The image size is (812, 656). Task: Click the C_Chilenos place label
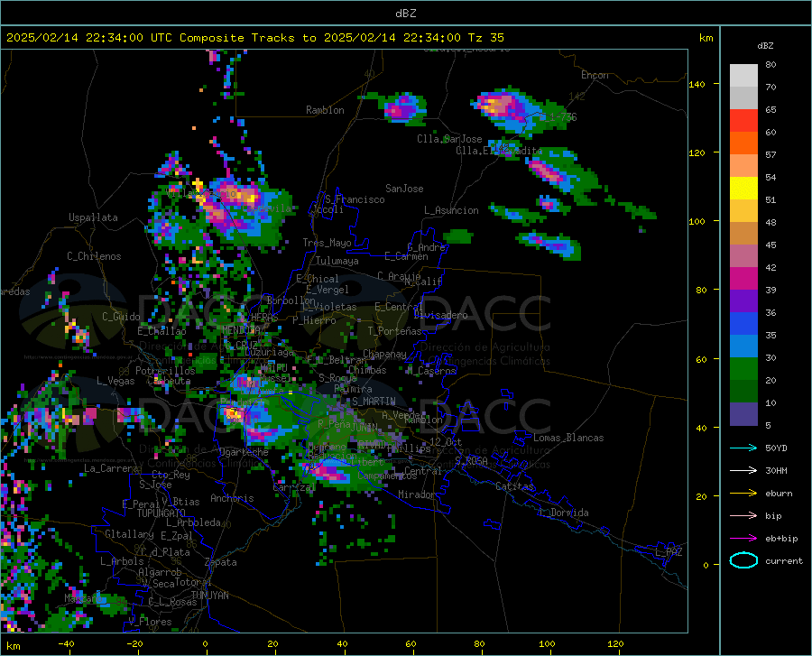coord(94,255)
